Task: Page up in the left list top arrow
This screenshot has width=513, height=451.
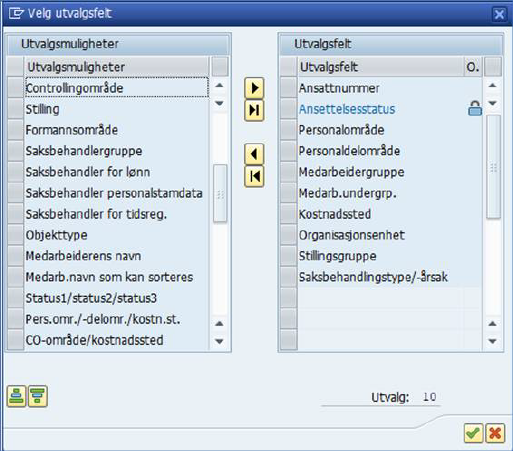Action: 219,86
